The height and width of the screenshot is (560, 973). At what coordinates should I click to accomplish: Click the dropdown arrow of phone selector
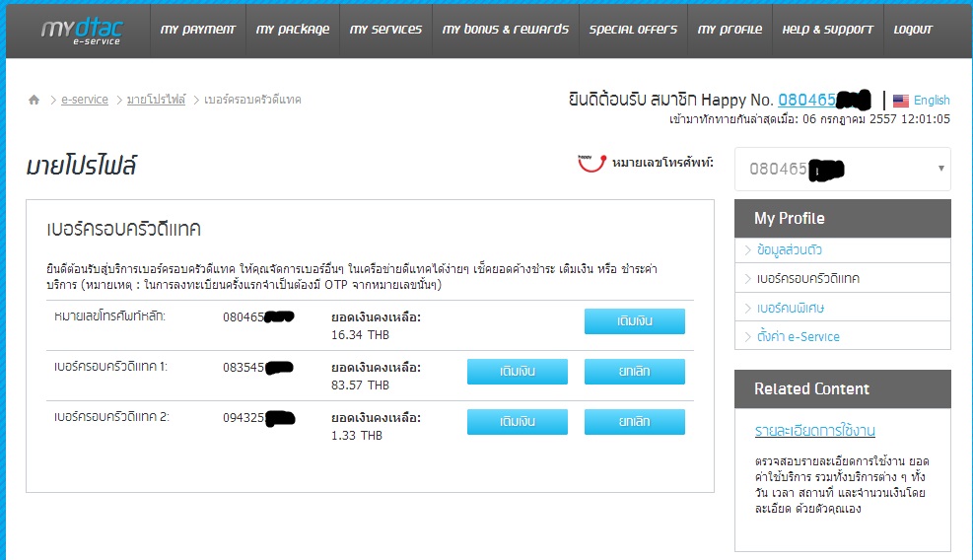[x=940, y=169]
